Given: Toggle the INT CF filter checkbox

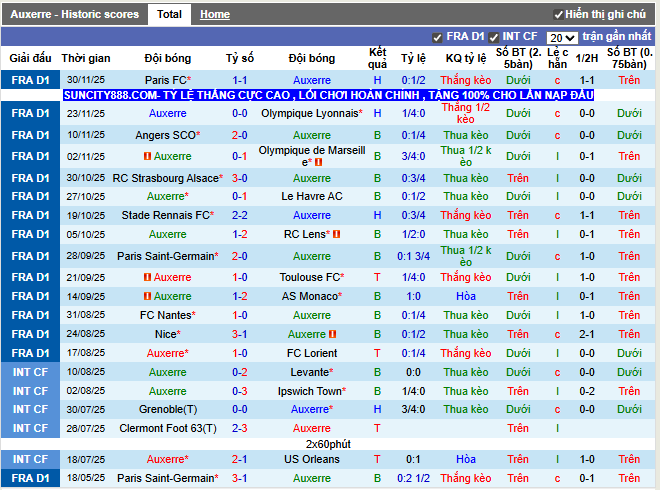Looking at the screenshot, I should click(494, 37).
